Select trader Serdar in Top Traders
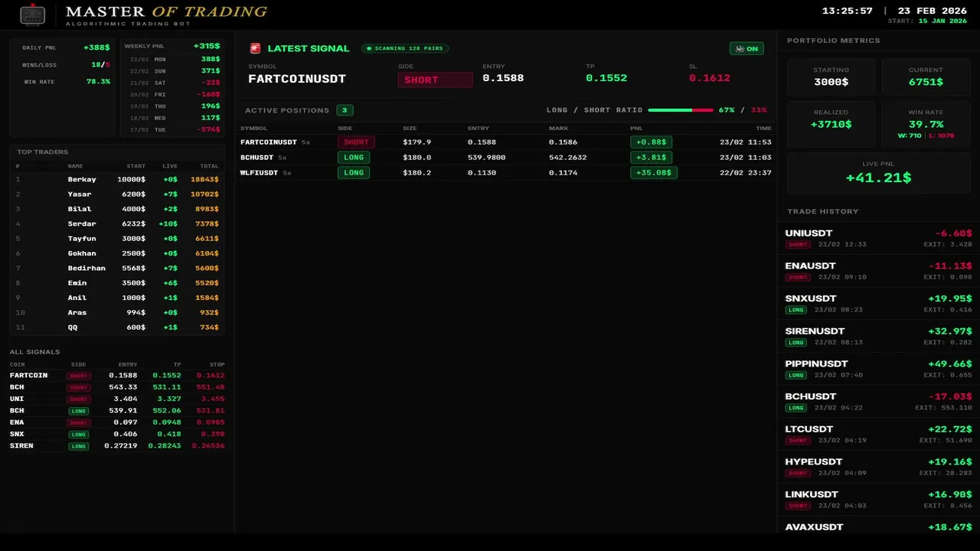Image resolution: width=980 pixels, height=551 pixels. [x=117, y=224]
